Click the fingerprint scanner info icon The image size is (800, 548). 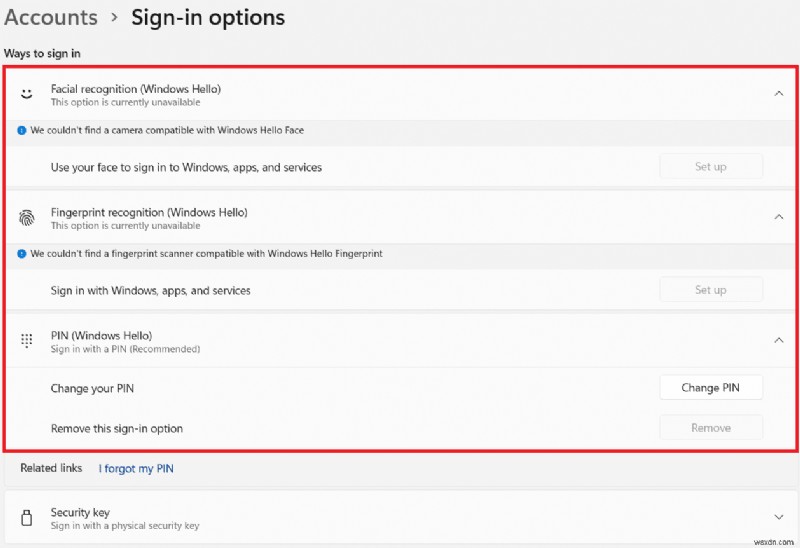[22, 254]
